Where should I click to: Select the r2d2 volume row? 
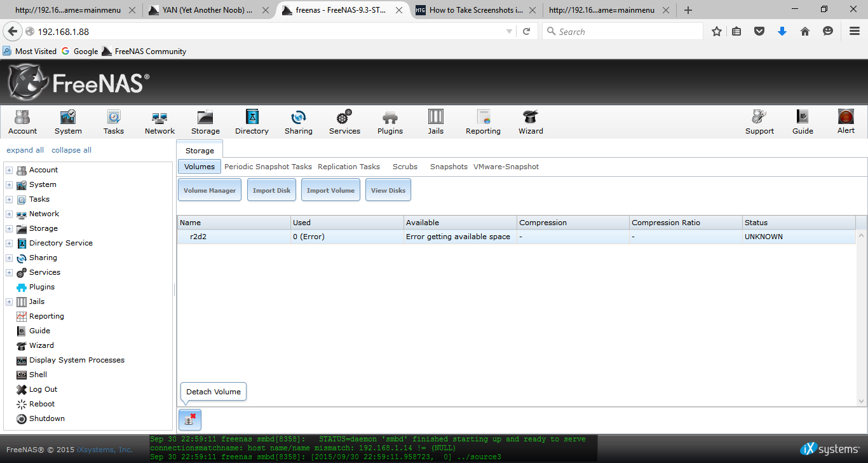pos(517,237)
